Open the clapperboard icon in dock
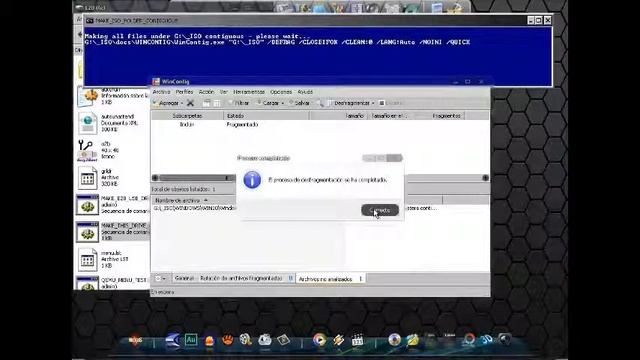640x360 pixels. [357, 340]
